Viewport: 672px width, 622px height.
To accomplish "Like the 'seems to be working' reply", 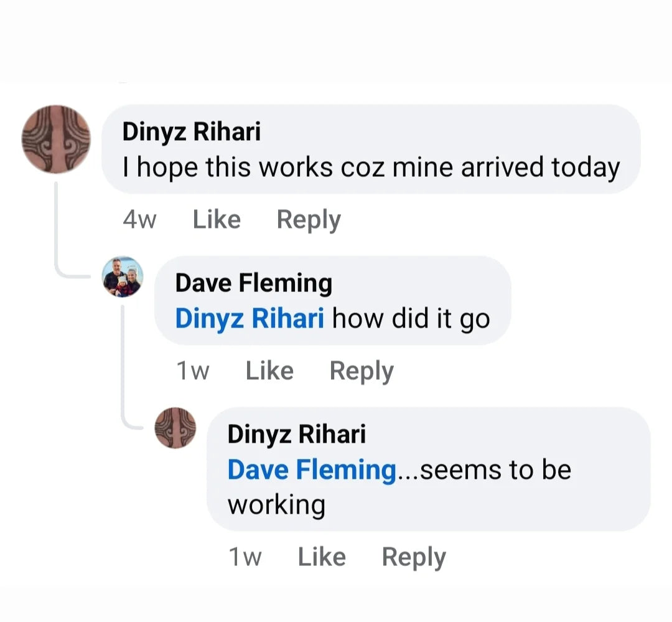I will click(x=322, y=557).
